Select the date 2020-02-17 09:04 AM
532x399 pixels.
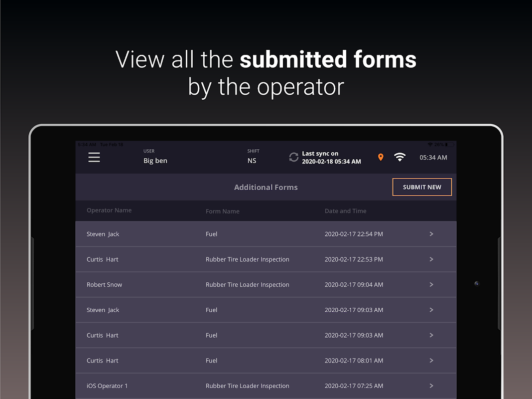coord(354,285)
